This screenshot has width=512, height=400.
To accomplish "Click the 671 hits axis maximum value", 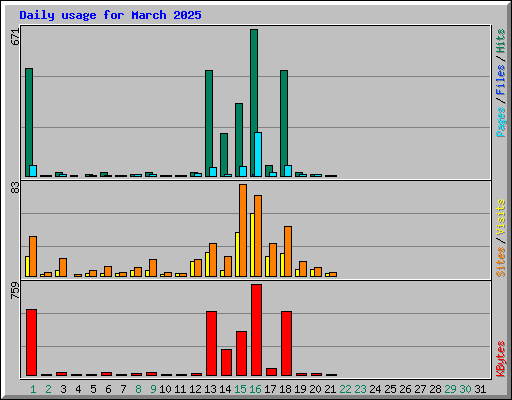I will click(15, 37).
